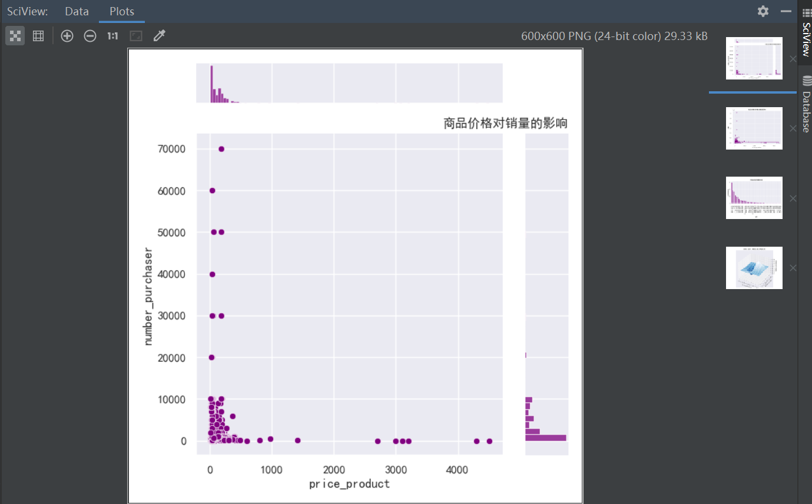Hide the SciView panel with minus icon
Viewport: 812px width, 504px height.
click(786, 11)
